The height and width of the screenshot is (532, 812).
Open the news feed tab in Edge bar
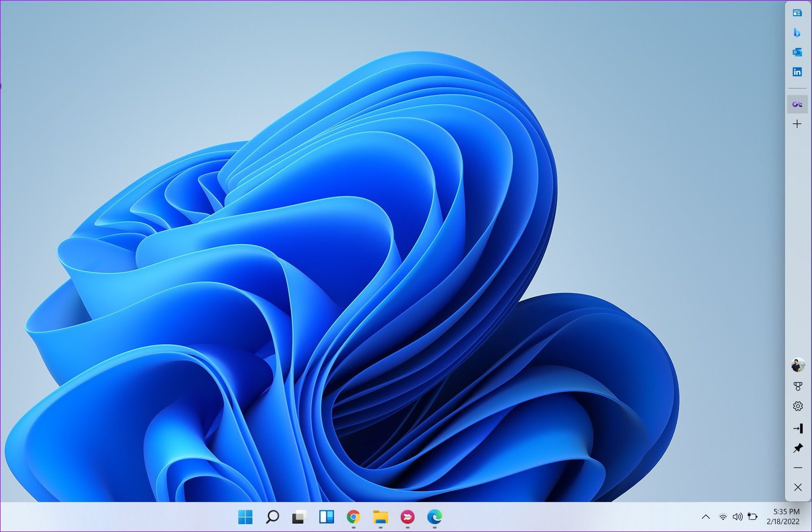tap(797, 13)
